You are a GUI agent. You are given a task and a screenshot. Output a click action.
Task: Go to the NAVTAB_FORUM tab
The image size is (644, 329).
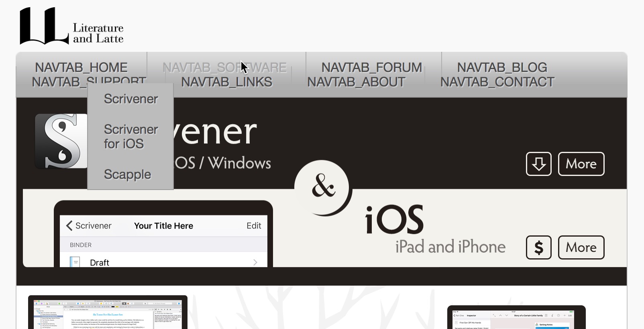tap(372, 67)
